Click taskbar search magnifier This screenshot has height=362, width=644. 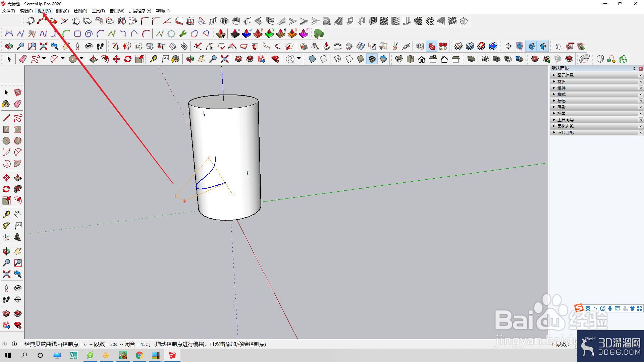pyautogui.click(x=24, y=355)
